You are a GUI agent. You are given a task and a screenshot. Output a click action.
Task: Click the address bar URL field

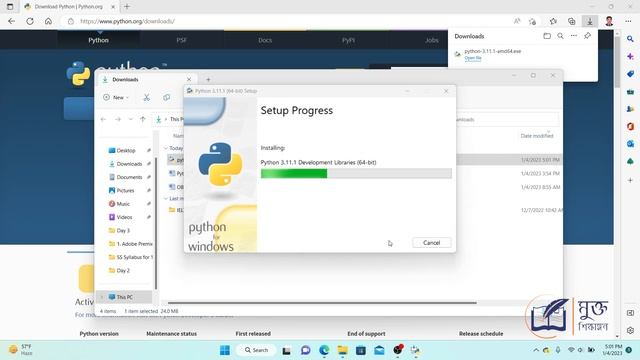point(286,21)
